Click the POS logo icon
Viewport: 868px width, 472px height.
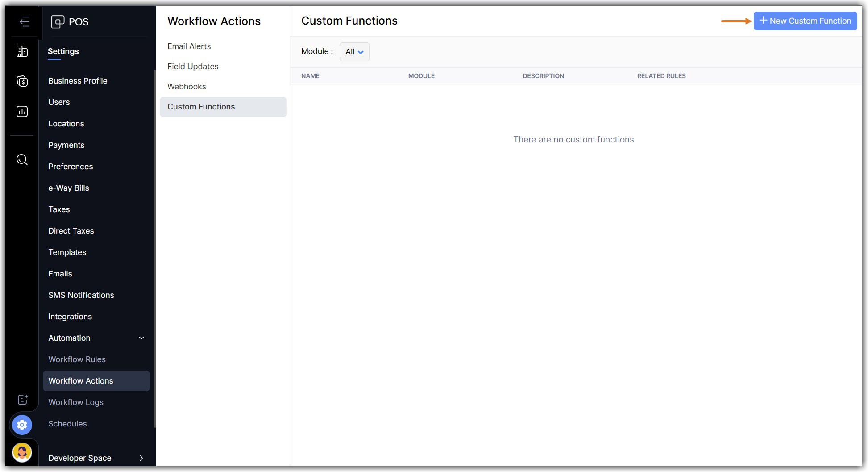pos(58,21)
